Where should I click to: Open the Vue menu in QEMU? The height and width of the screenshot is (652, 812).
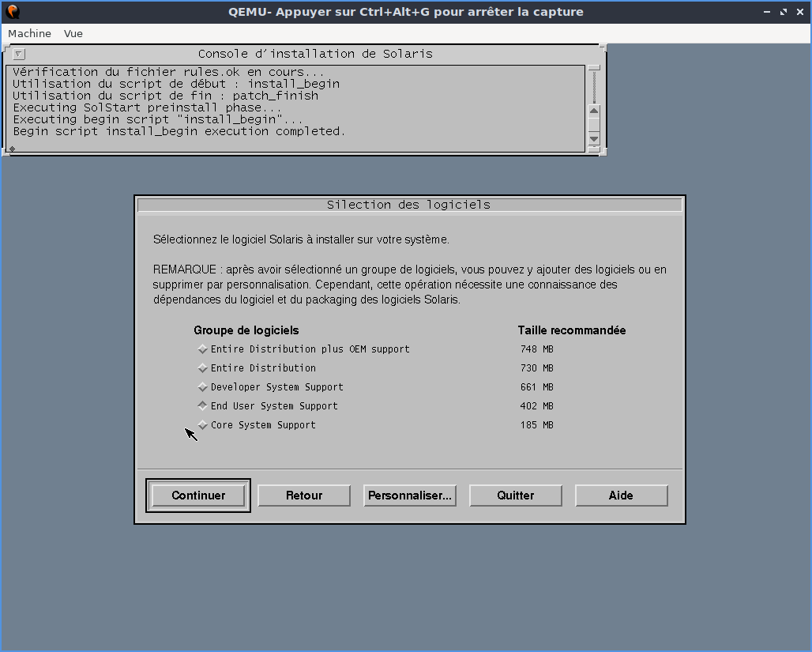[73, 34]
